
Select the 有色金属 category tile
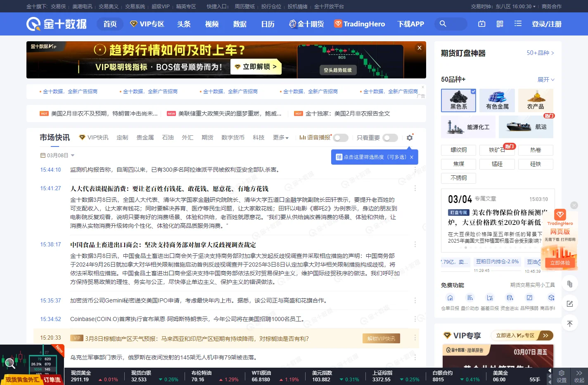pos(497,100)
